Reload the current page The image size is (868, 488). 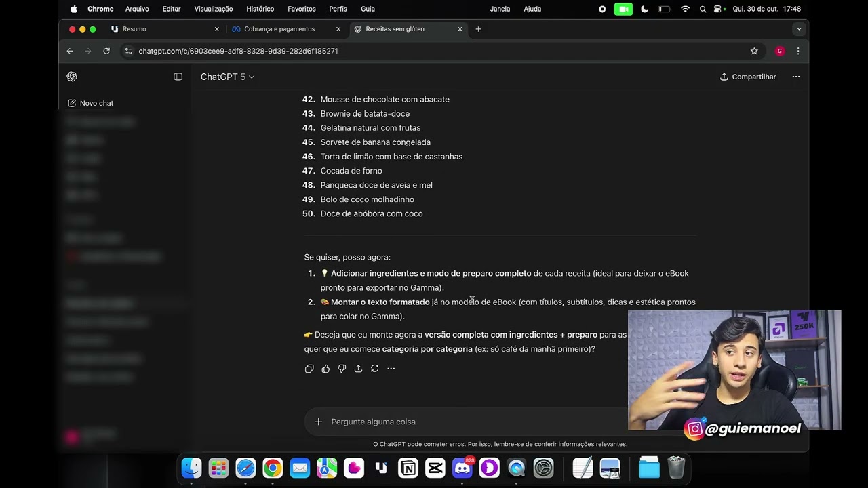(106, 51)
